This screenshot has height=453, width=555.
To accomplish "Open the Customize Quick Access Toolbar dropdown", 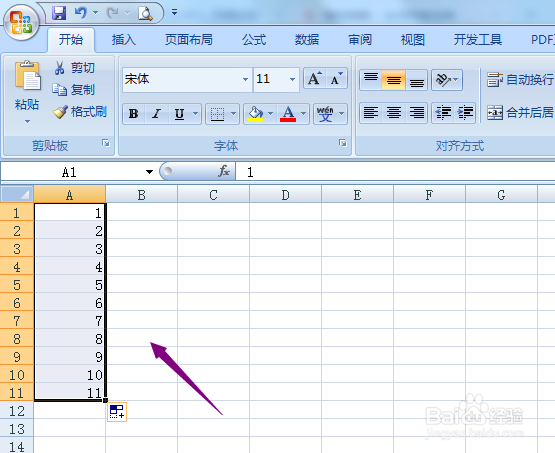I will coord(174,12).
